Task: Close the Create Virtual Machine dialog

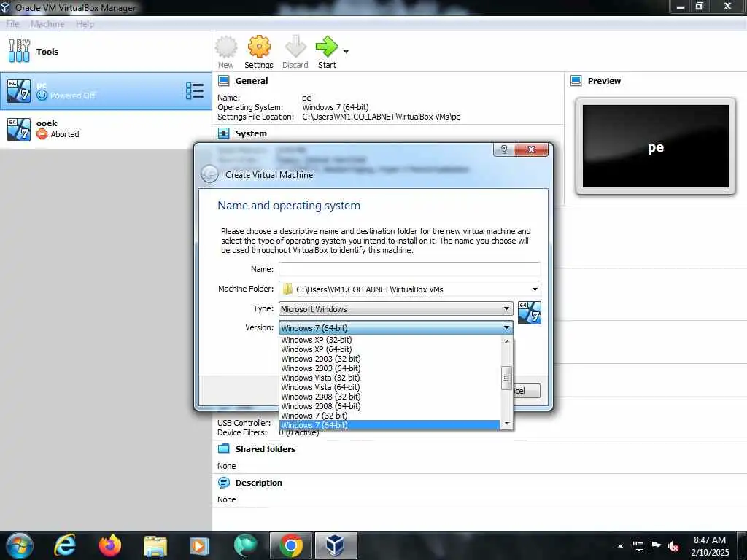Action: [x=531, y=149]
